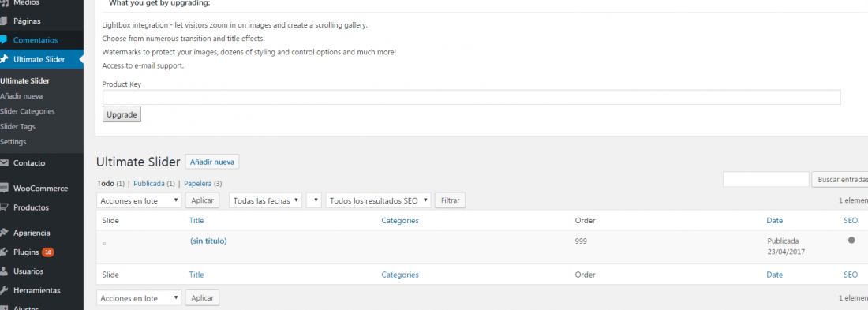Click the grey SEO status dot

coord(851,241)
